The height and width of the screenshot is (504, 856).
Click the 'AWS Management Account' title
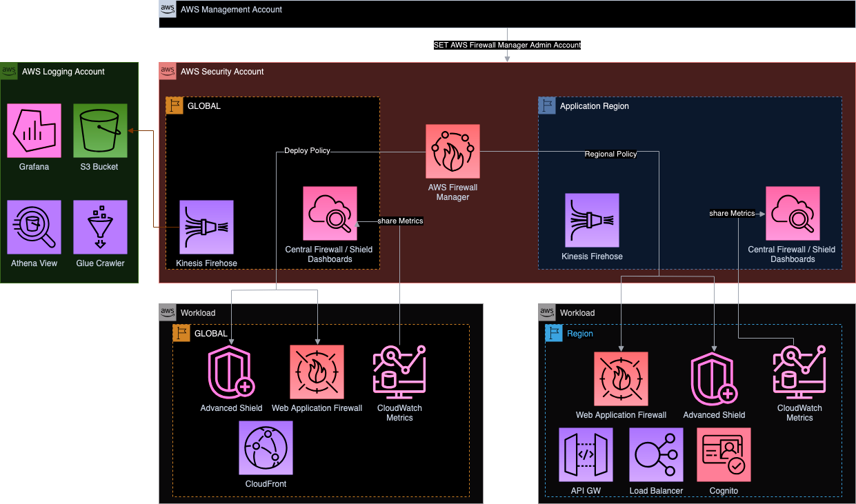pyautogui.click(x=231, y=10)
